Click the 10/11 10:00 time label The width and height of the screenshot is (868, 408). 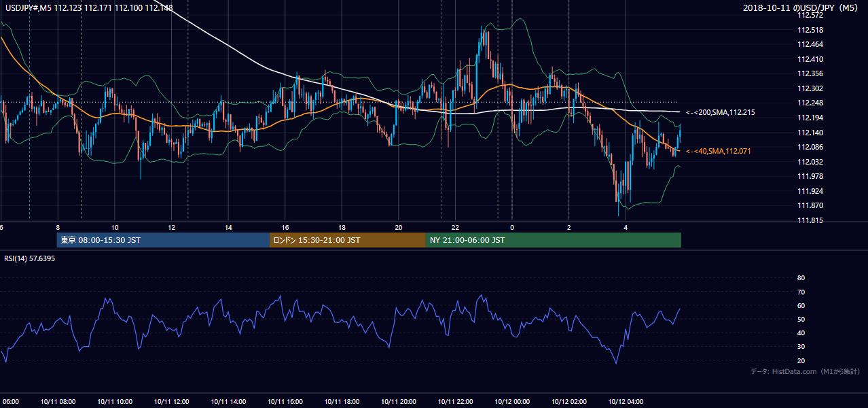pyautogui.click(x=115, y=401)
